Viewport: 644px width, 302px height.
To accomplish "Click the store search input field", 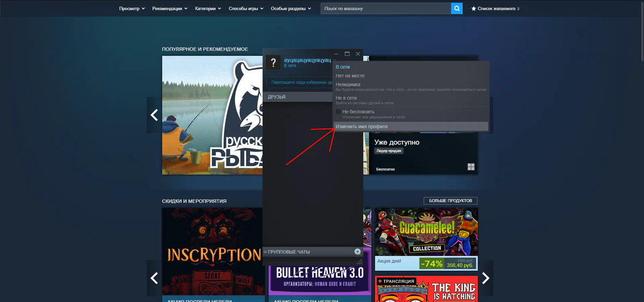I will (x=386, y=9).
